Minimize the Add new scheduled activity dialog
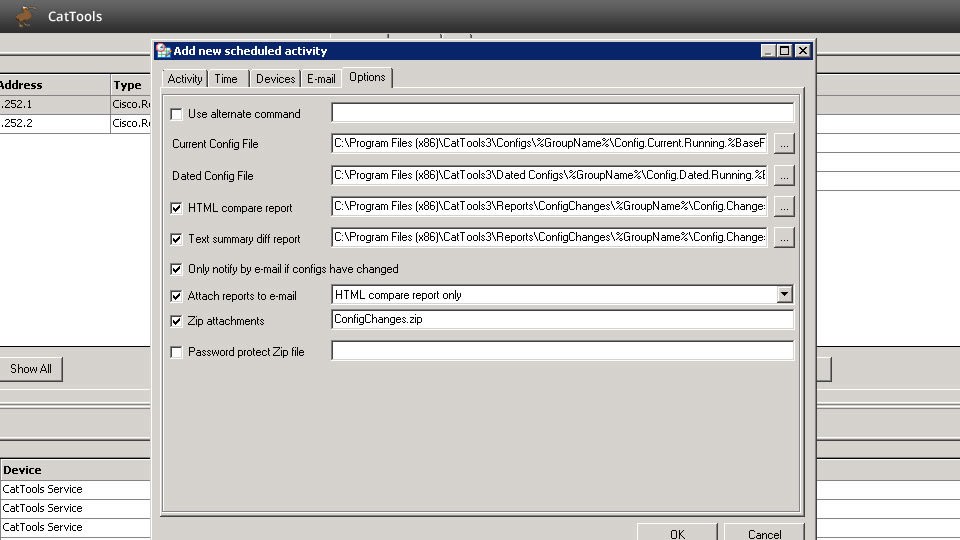 coord(768,51)
